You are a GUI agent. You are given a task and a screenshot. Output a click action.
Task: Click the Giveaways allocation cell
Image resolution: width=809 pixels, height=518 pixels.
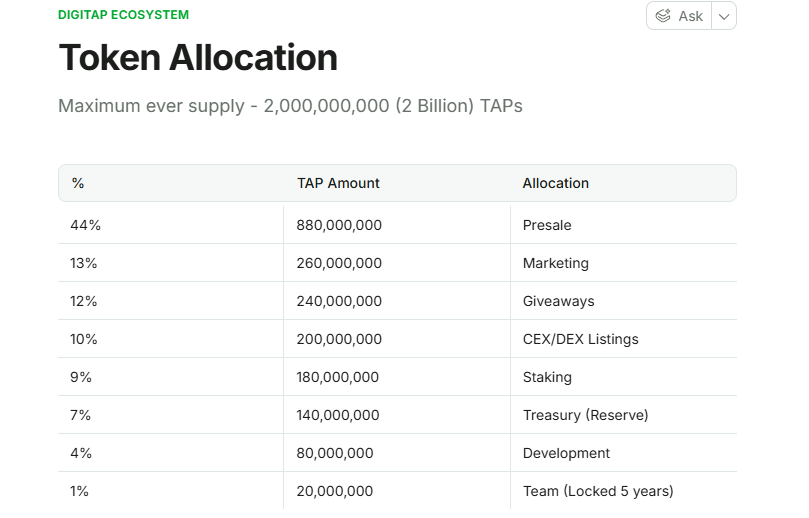pyautogui.click(x=558, y=301)
